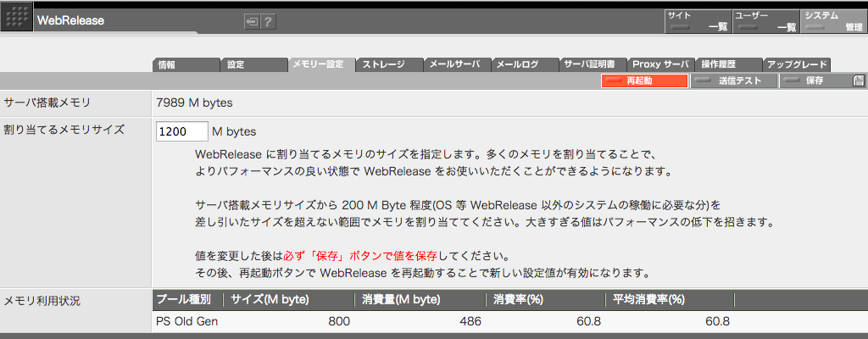
Task: Click the red 再起動 button
Action: pos(644,81)
